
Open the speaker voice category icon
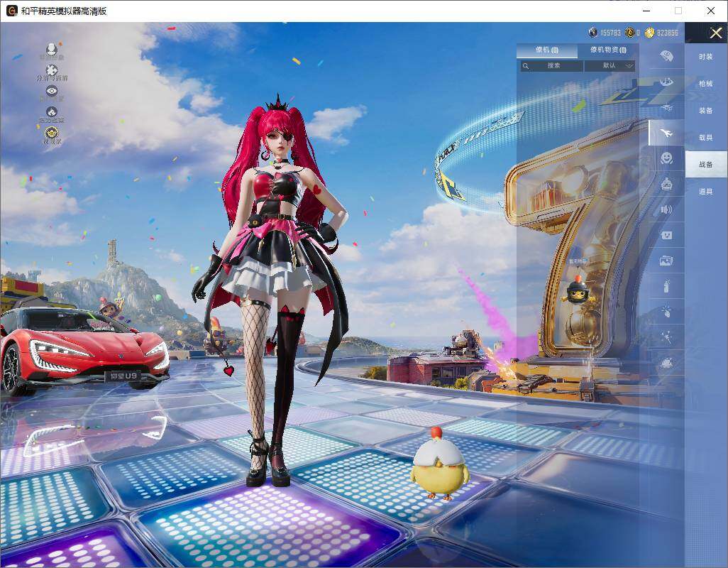(667, 209)
